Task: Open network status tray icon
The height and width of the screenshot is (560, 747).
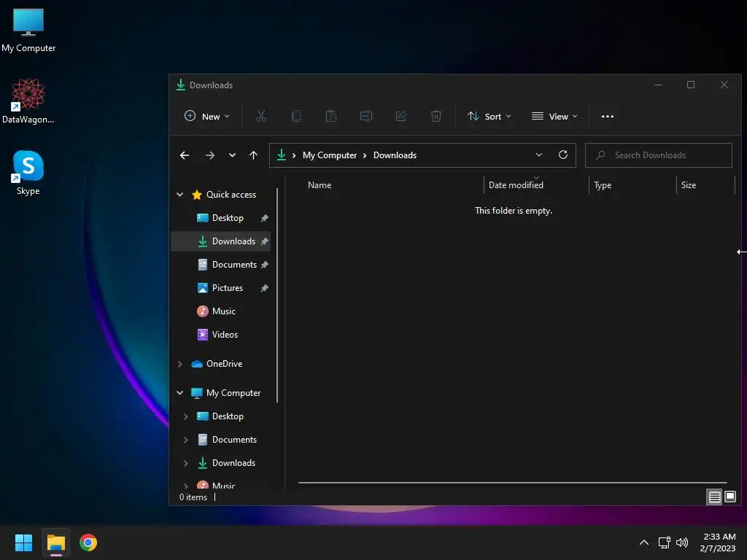Action: (664, 542)
